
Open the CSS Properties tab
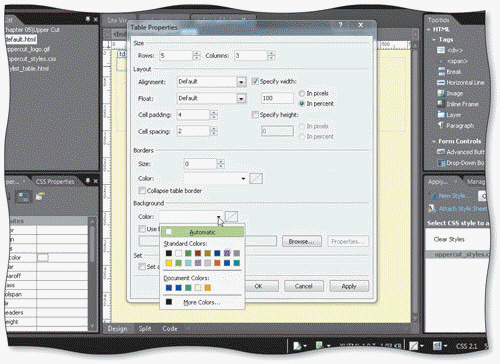(x=55, y=182)
